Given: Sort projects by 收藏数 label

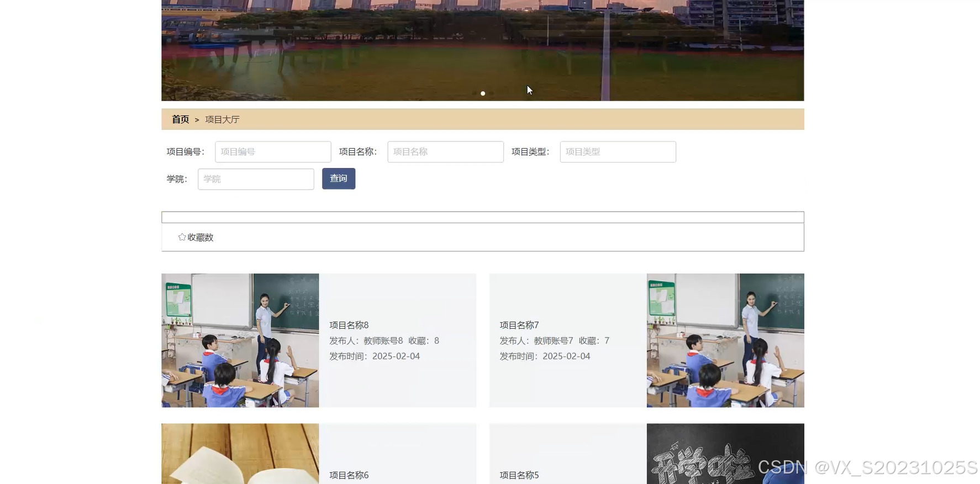Looking at the screenshot, I should tap(201, 237).
